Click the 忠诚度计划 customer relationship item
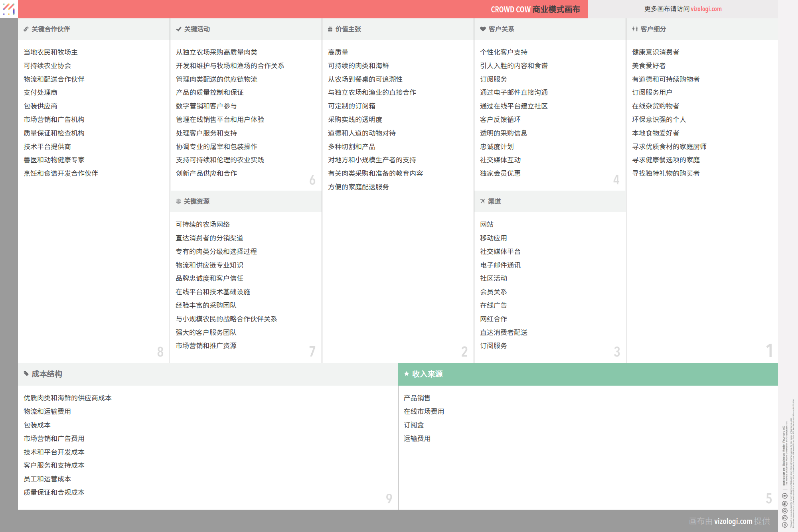 coord(496,147)
